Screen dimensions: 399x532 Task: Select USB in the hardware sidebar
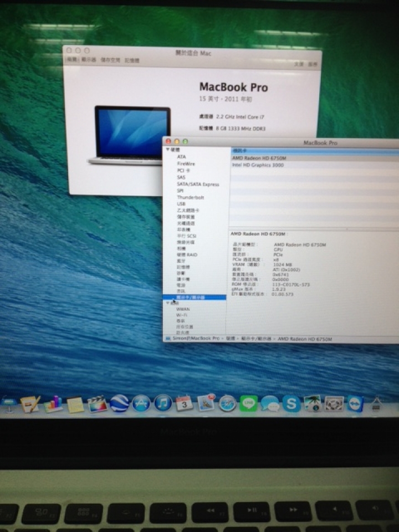click(181, 203)
